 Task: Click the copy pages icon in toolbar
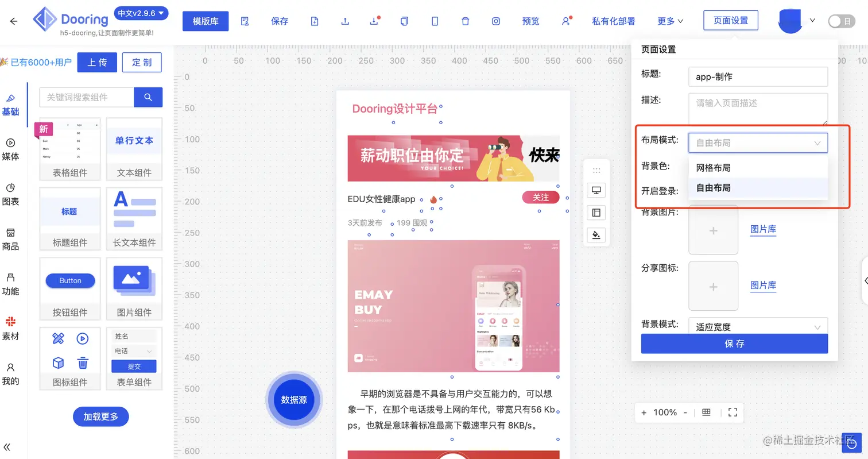(x=405, y=21)
